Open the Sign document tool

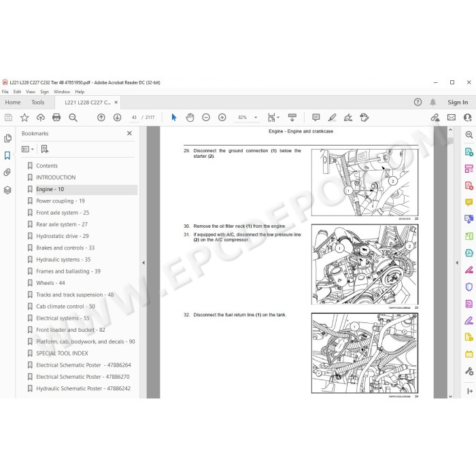point(348,118)
